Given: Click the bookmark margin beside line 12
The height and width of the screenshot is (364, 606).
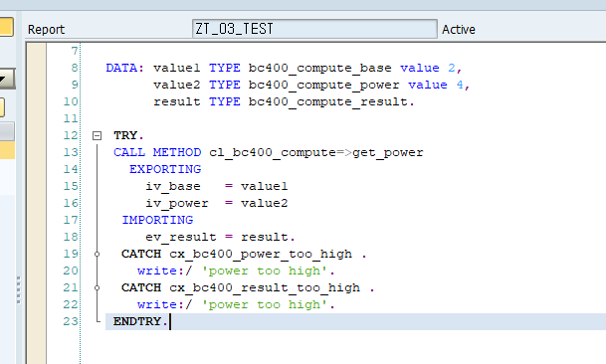Looking at the screenshot, I should pos(37,135).
